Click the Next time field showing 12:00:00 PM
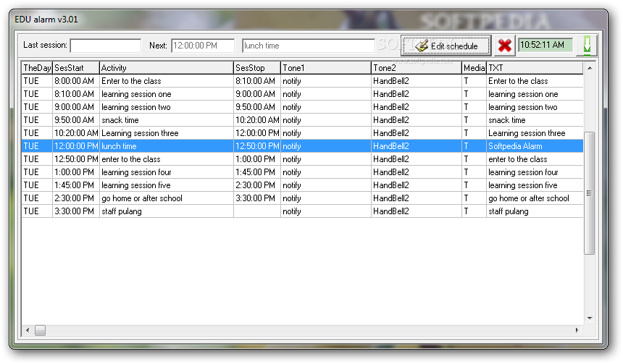 (203, 46)
